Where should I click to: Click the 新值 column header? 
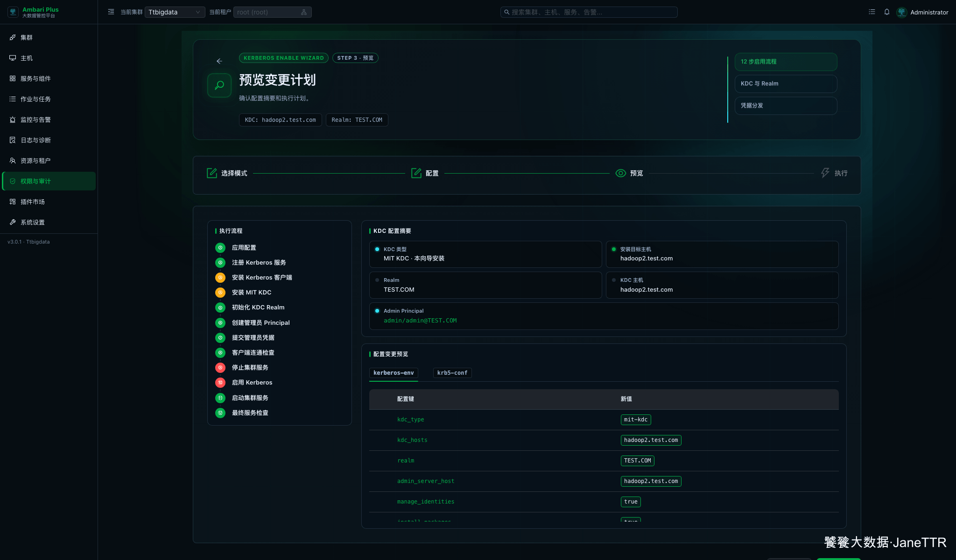click(x=626, y=399)
